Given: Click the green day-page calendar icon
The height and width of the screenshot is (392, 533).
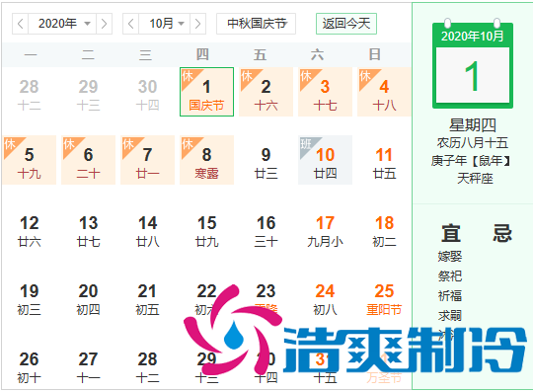Looking at the screenshot, I should [x=473, y=64].
